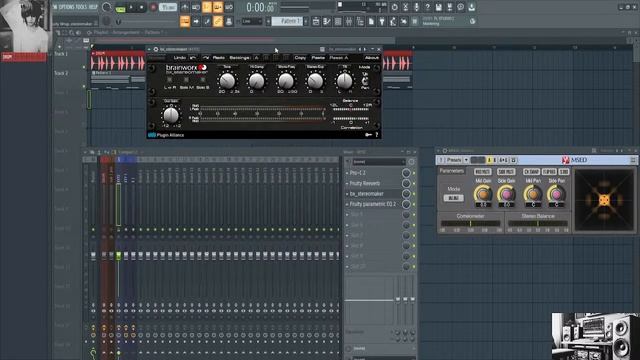Click the time display 0:00:00
The width and height of the screenshot is (640, 360).
261,7
